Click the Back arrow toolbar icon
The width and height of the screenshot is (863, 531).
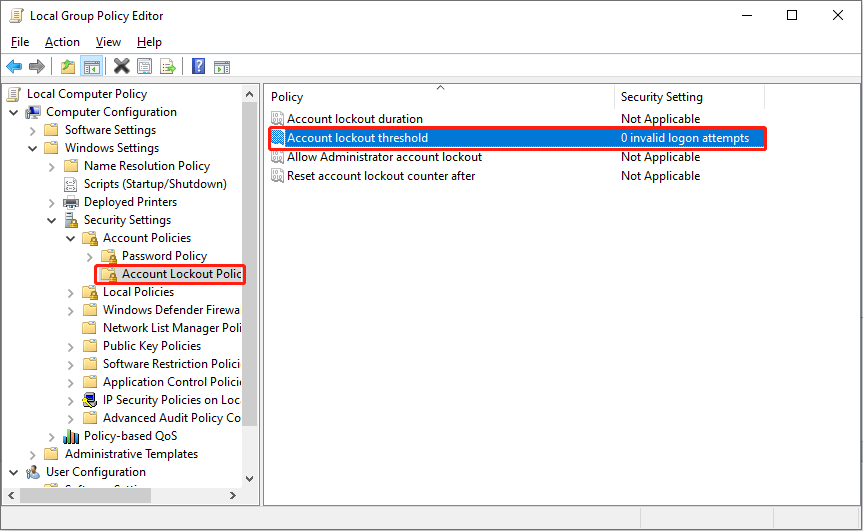point(14,67)
